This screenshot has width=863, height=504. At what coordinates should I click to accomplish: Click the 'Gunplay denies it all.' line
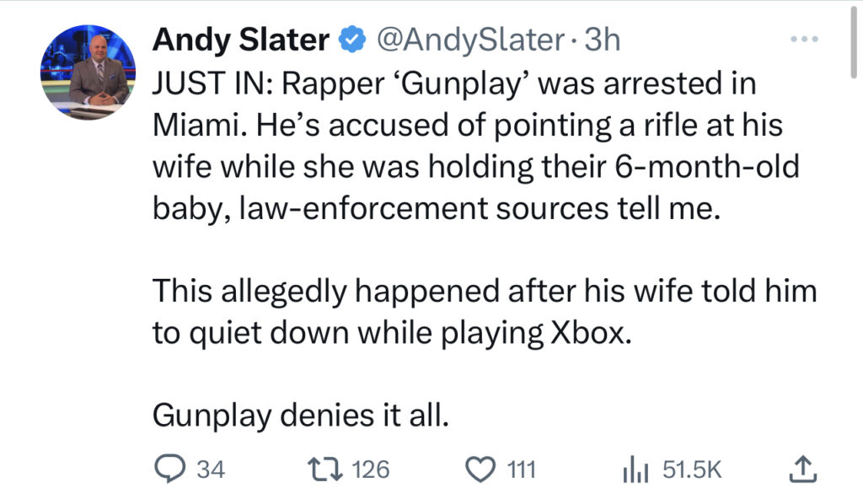click(x=301, y=416)
